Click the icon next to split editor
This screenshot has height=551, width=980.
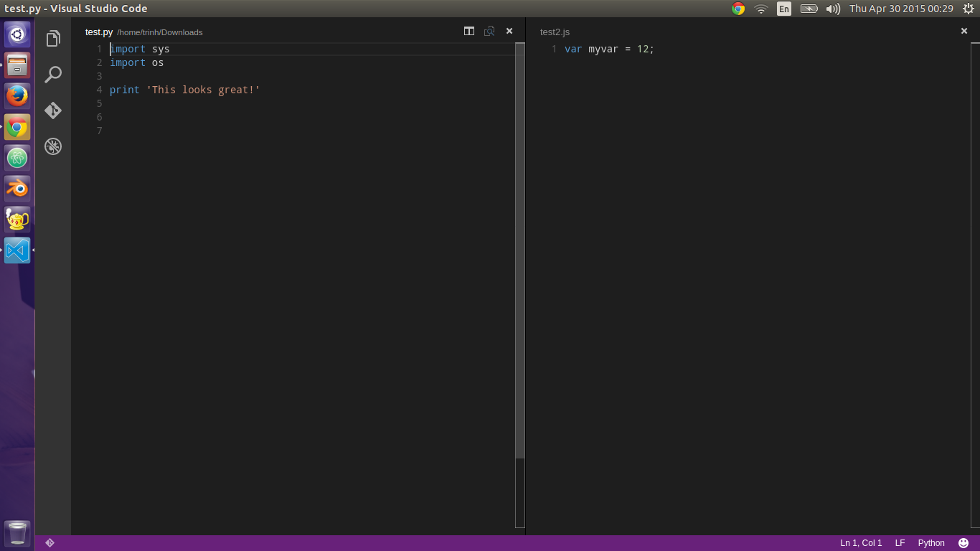[489, 31]
